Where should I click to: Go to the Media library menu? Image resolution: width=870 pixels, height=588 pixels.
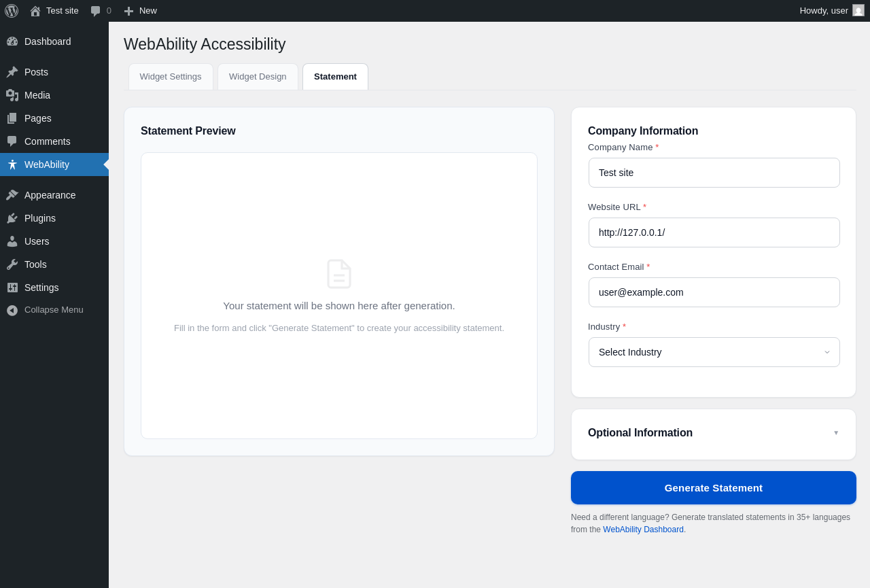37,95
